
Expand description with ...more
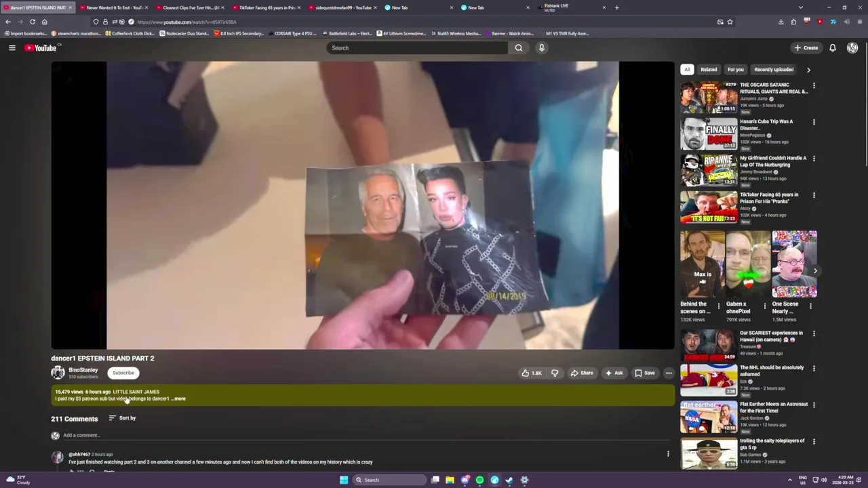click(x=178, y=399)
